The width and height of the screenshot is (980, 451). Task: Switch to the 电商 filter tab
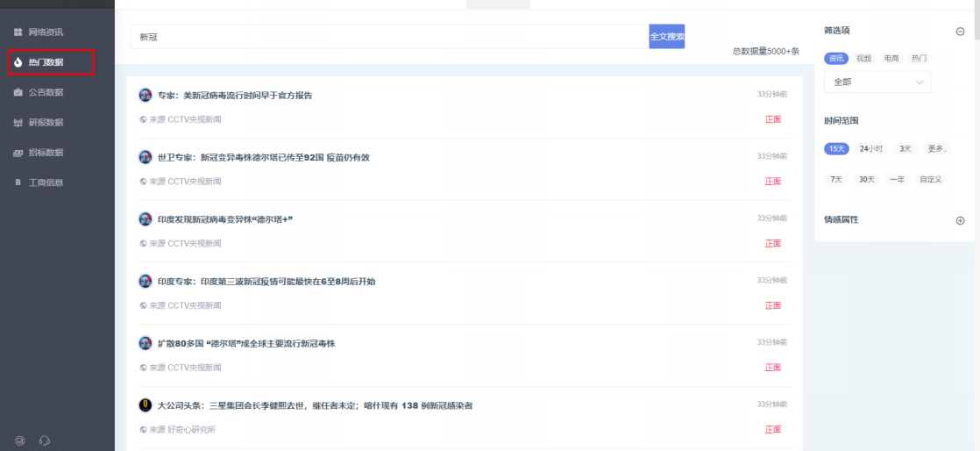pyautogui.click(x=891, y=58)
